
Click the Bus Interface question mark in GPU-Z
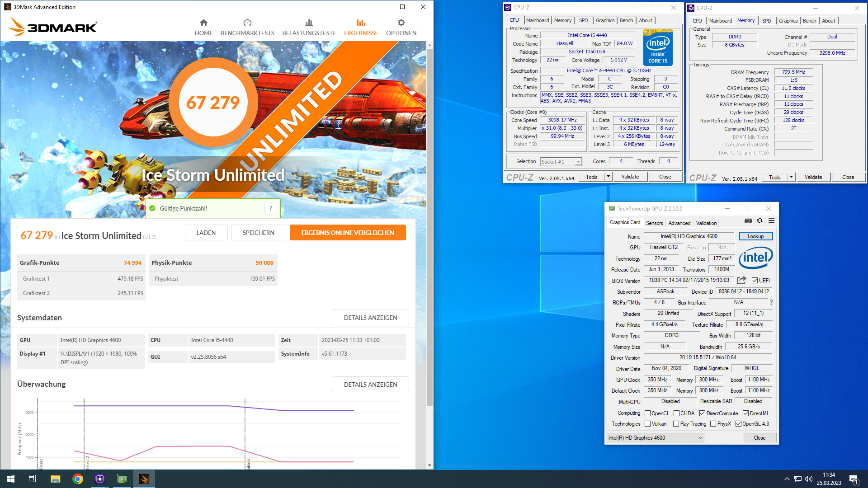pyautogui.click(x=771, y=302)
